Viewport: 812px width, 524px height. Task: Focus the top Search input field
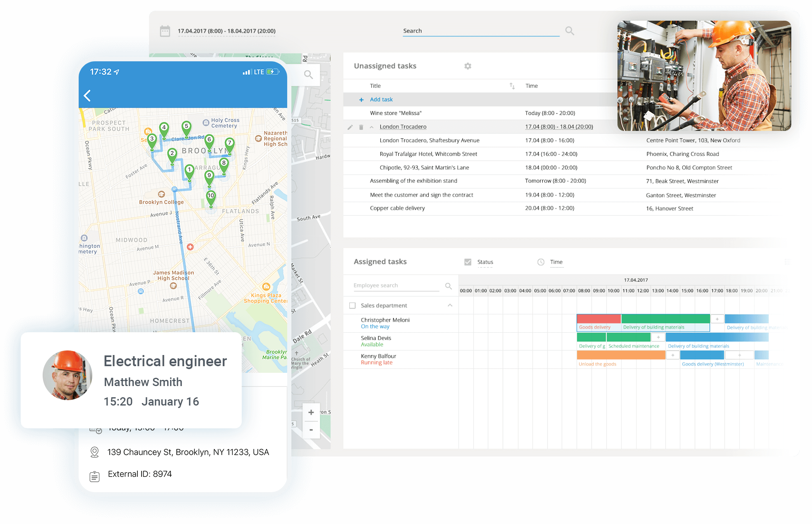(x=481, y=31)
